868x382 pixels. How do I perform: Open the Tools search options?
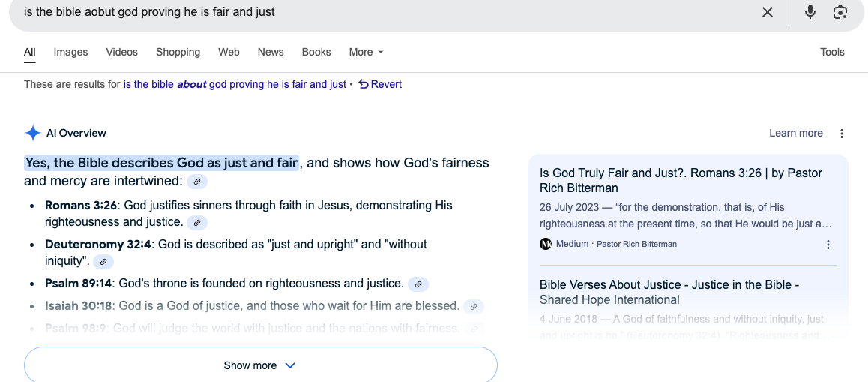click(832, 52)
